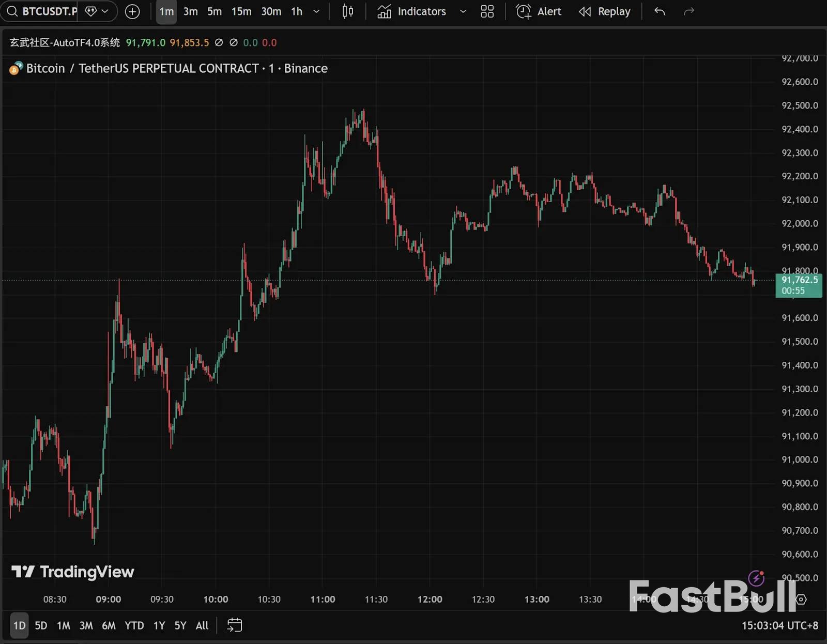This screenshot has width=827, height=644.
Task: Click the add symbol plus icon
Action: (x=132, y=11)
